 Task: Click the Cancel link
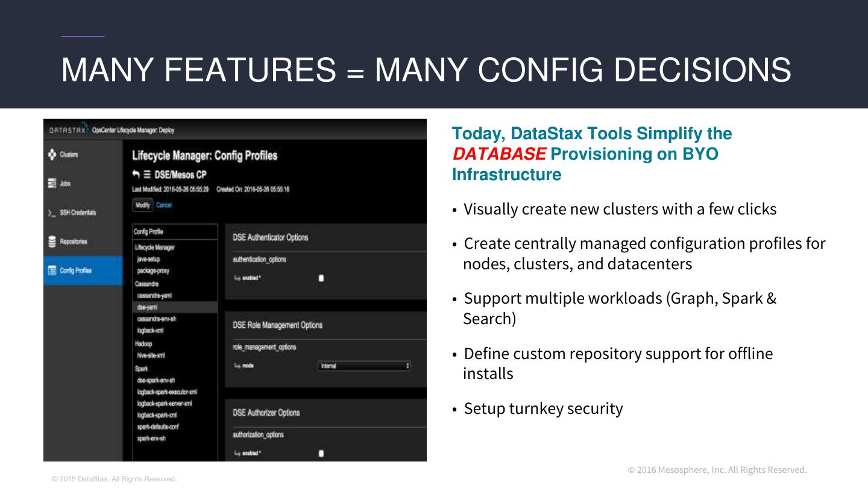[164, 205]
